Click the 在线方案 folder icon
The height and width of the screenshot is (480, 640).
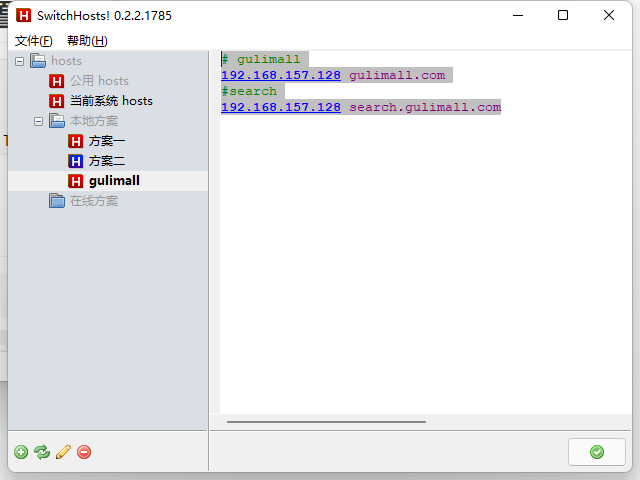coord(57,201)
